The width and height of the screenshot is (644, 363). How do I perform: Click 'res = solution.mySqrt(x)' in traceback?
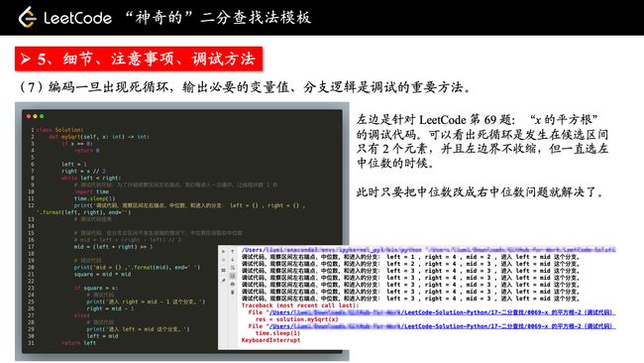click(296, 319)
